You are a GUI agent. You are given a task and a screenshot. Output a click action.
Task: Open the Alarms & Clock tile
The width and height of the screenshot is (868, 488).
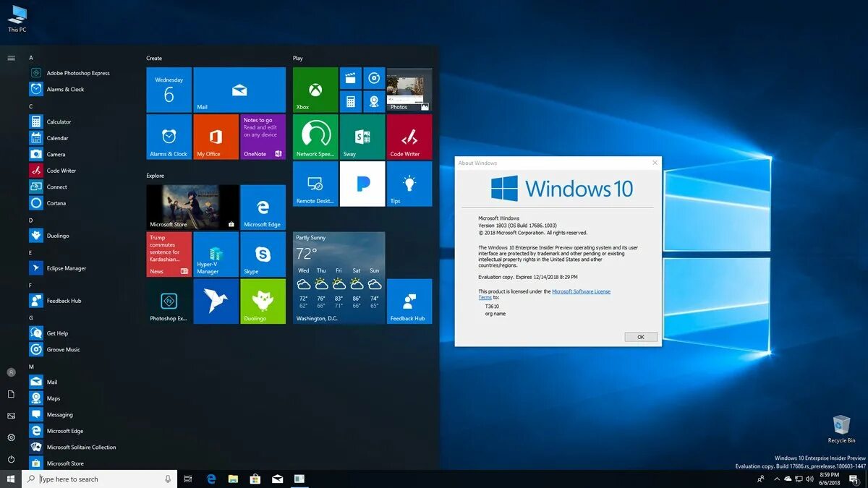[169, 137]
